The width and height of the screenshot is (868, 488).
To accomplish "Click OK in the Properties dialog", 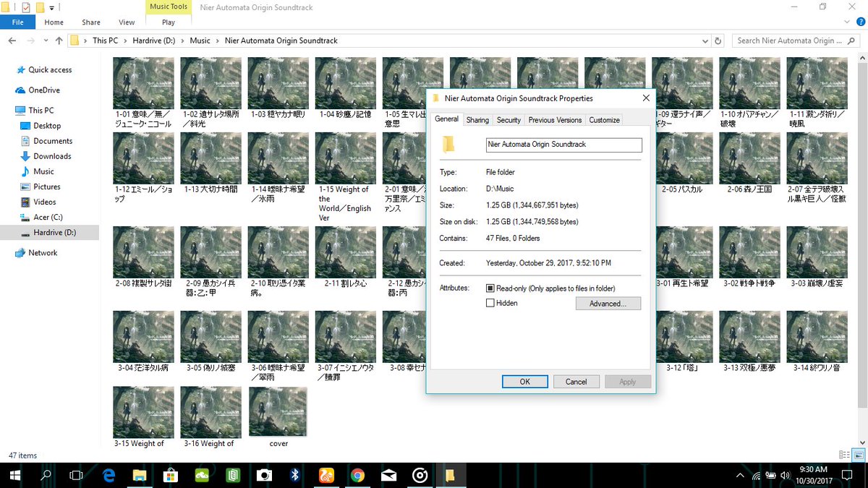I will tap(524, 382).
